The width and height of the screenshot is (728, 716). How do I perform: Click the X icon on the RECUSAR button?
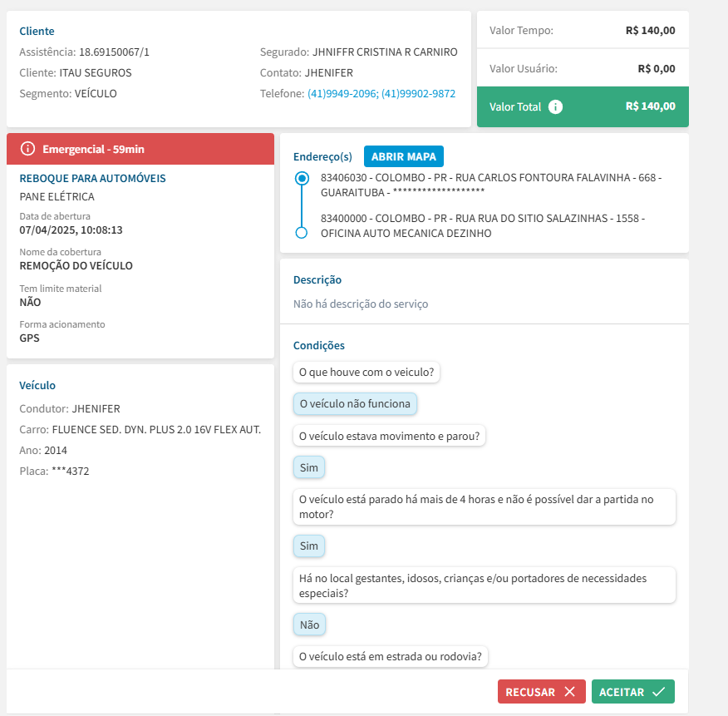pyautogui.click(x=569, y=692)
